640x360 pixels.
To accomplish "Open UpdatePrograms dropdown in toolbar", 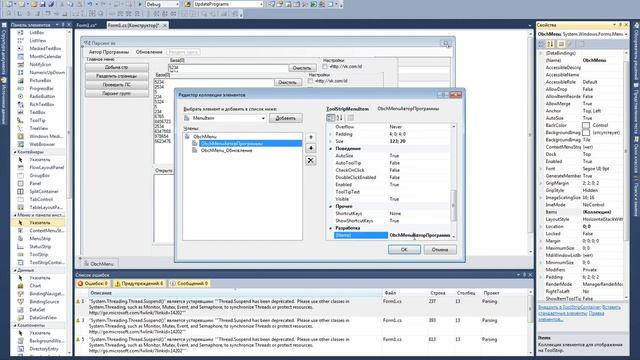I will click(261, 4).
